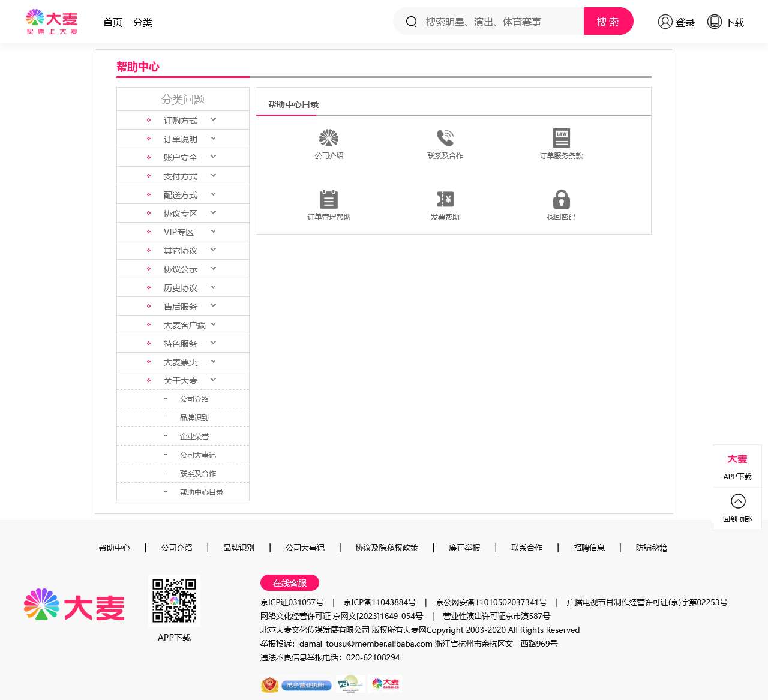Screen dimensions: 768x700
Task: Click the 回到顶部 up-arrow icon
Action: pos(738,501)
